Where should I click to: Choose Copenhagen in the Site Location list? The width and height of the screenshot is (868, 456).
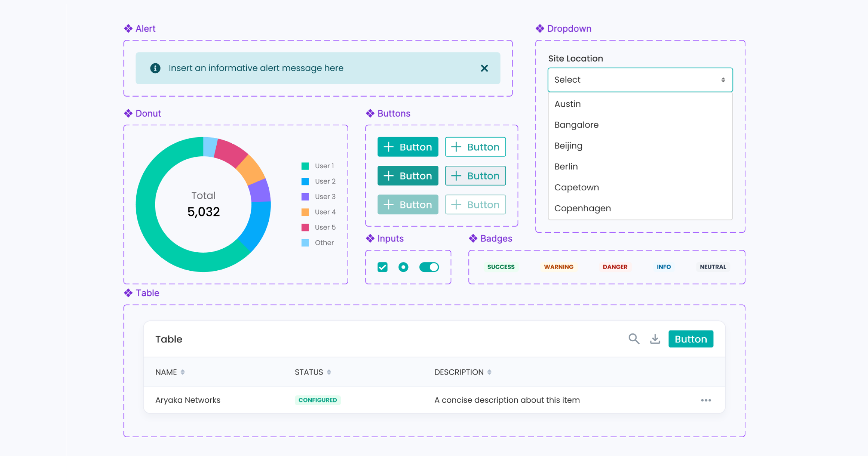582,208
